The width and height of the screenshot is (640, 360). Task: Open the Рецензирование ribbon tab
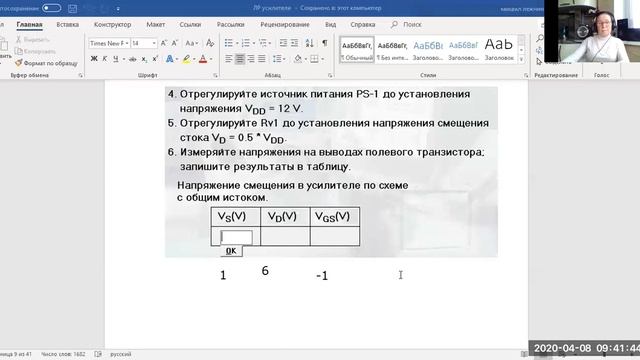point(284,24)
